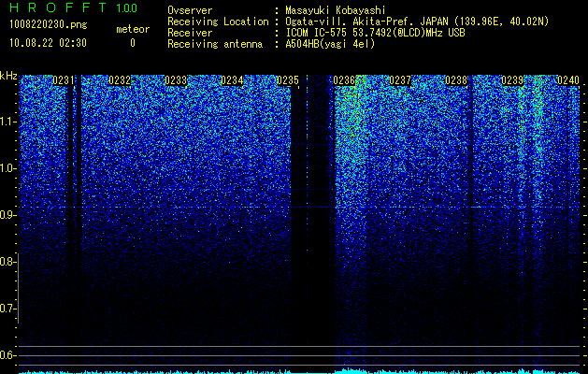This screenshot has height=374, width=588.
Task: Click the 0239 time marker
Action: tap(512, 80)
